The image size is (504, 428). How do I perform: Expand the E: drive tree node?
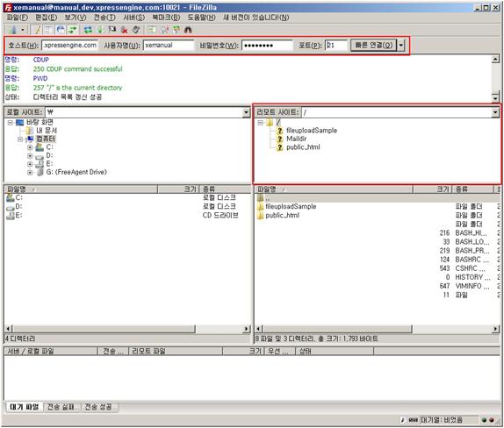click(30, 164)
